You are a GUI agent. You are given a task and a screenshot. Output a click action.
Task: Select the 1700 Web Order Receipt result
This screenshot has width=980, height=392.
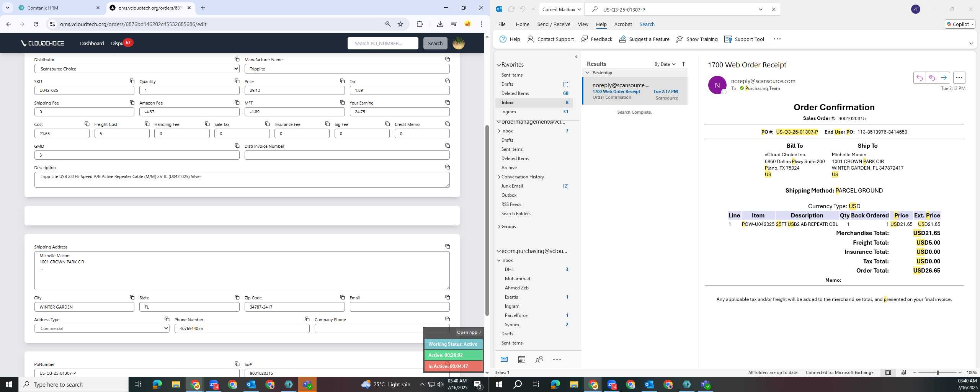tap(635, 91)
